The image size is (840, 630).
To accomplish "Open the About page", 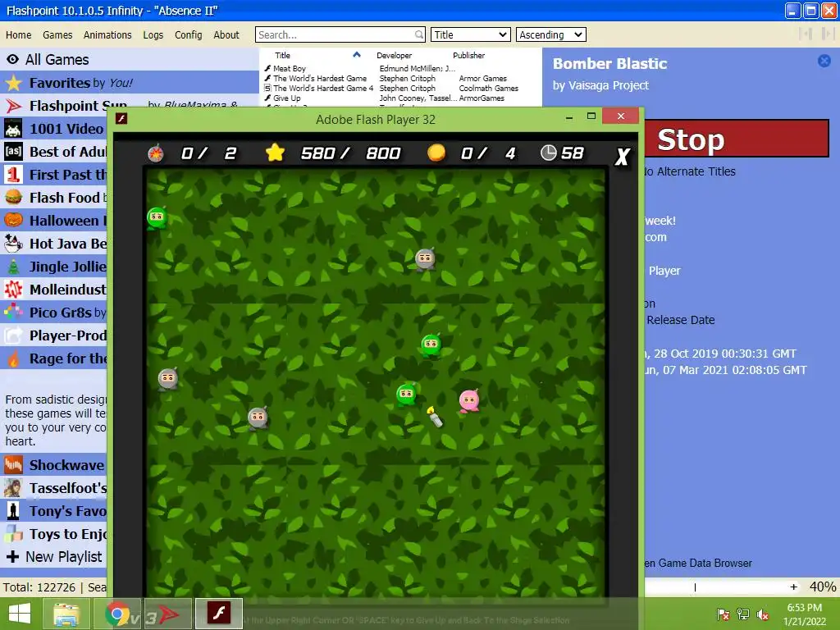I will click(x=226, y=34).
